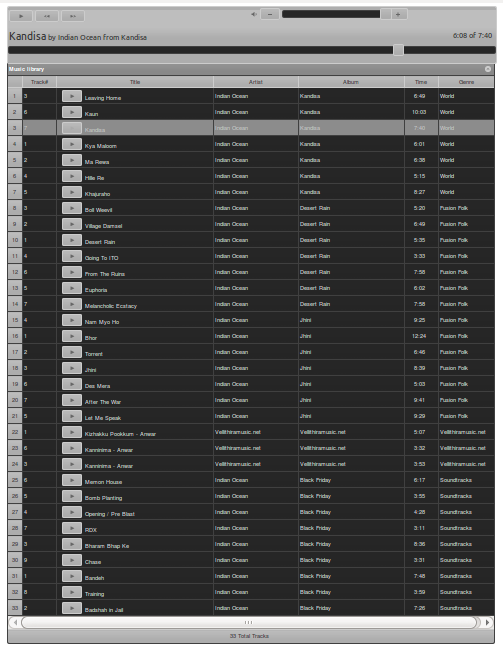
Task: Click the song progress seek handle
Action: (398, 50)
